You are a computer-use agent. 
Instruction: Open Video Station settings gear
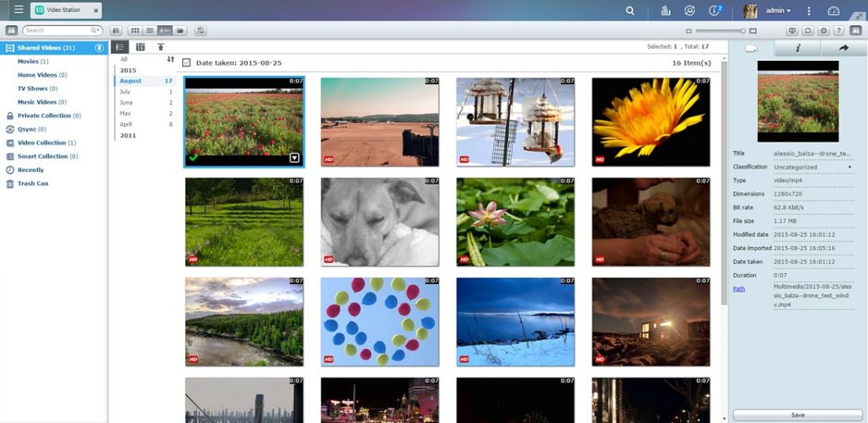pos(823,30)
